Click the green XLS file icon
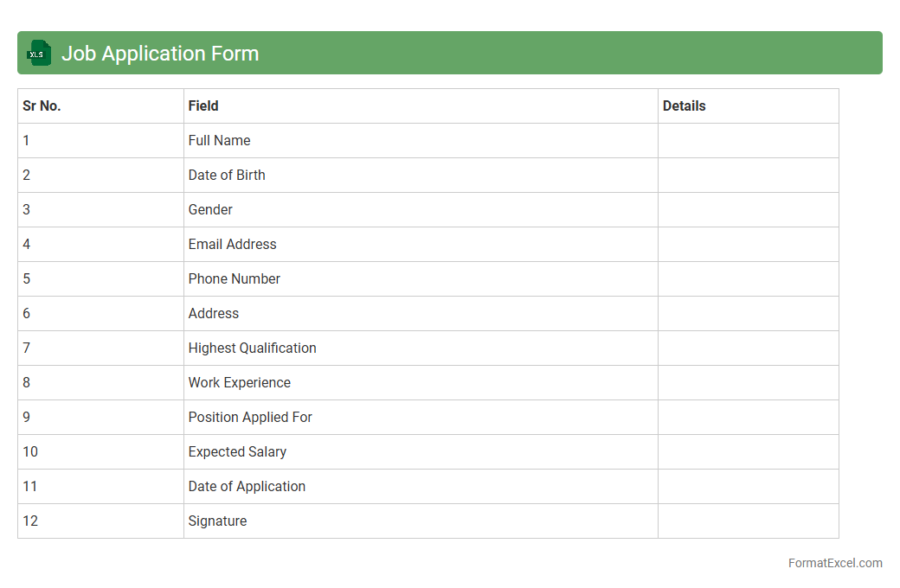The image size is (900, 588). 39,53
